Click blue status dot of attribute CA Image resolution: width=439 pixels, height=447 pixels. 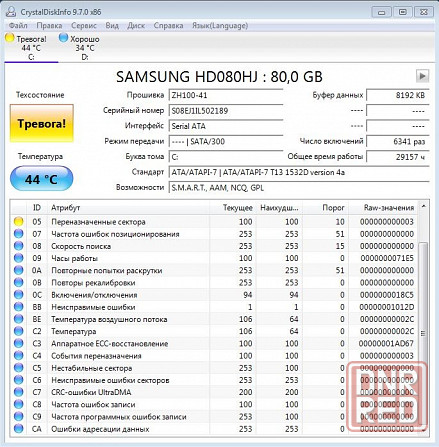pos(19,429)
